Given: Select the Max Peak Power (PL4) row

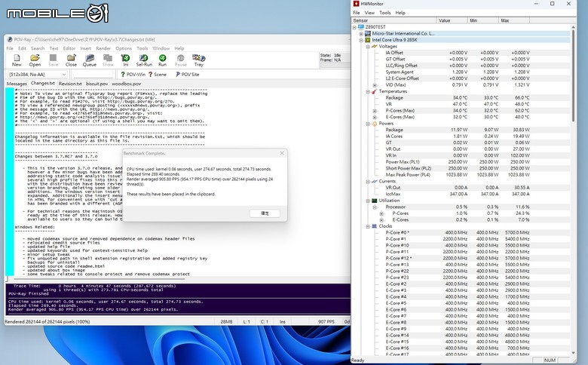Looking at the screenshot, I should pos(461,175).
